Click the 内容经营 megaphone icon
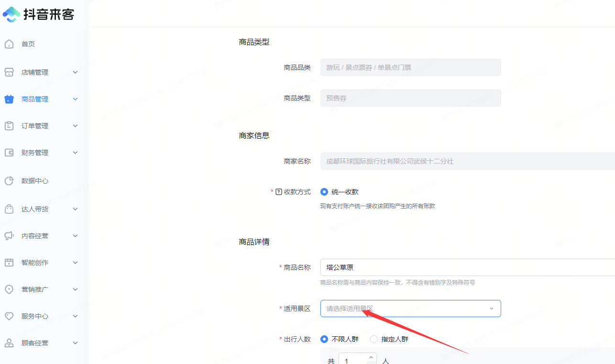615x364 pixels. [x=9, y=236]
